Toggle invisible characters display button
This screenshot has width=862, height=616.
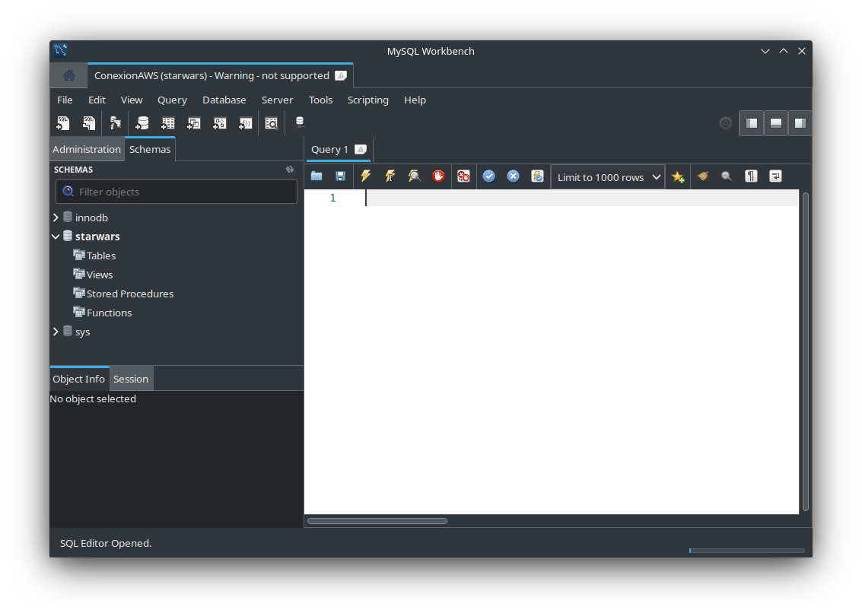tap(751, 176)
